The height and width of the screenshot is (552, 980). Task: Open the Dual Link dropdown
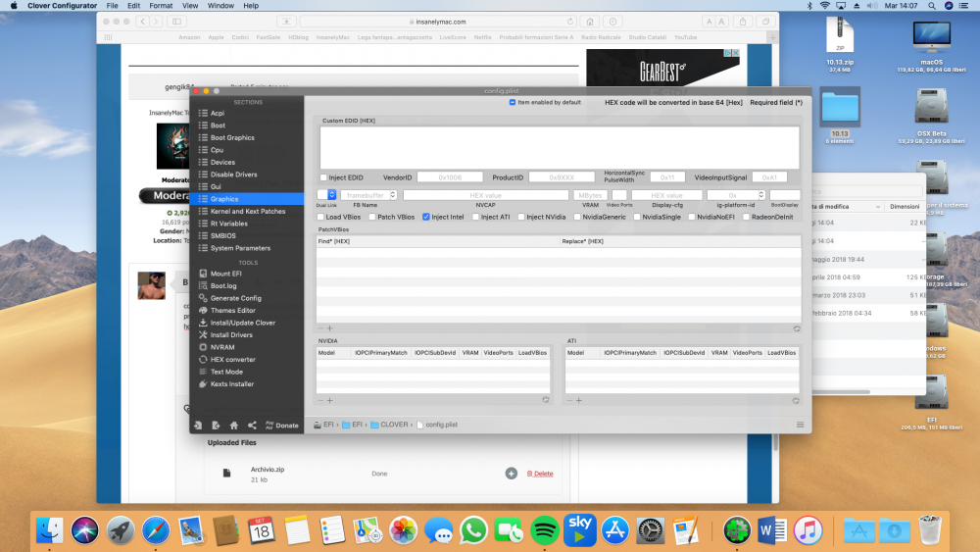327,195
